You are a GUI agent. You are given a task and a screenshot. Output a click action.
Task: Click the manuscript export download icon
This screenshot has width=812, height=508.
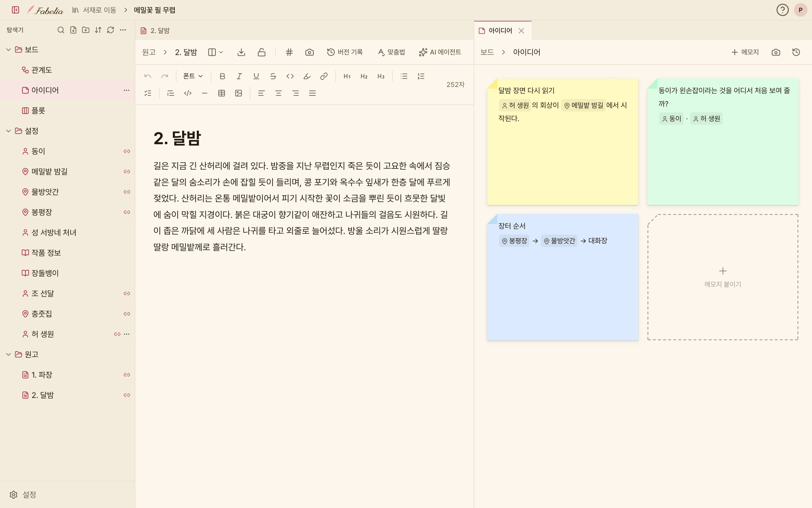click(241, 52)
